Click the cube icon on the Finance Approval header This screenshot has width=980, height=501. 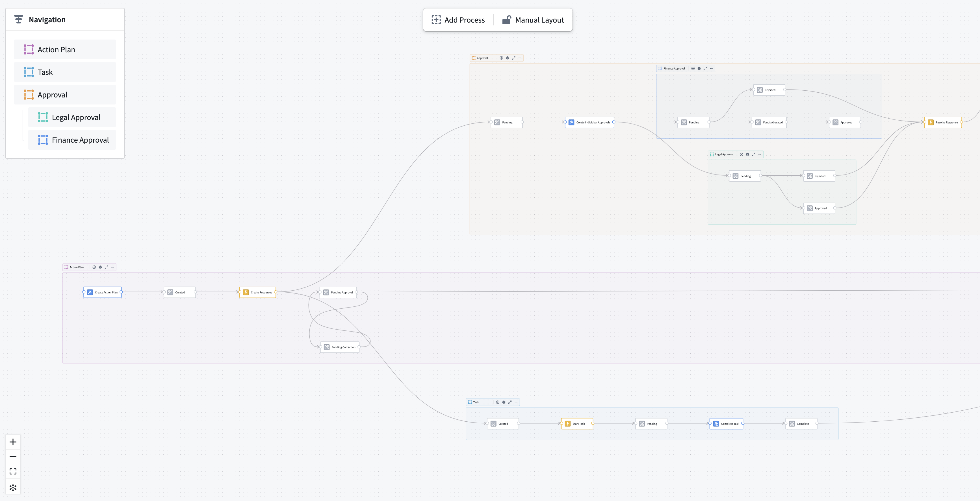click(699, 68)
